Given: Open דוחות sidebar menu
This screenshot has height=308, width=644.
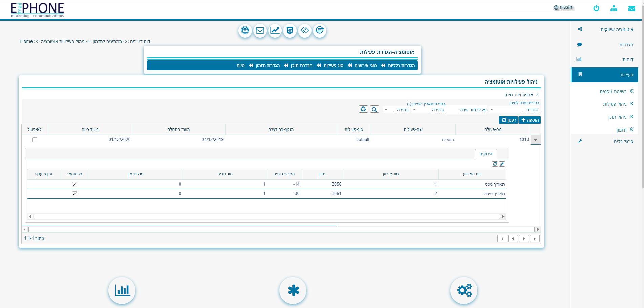Looking at the screenshot, I should click(605, 60).
